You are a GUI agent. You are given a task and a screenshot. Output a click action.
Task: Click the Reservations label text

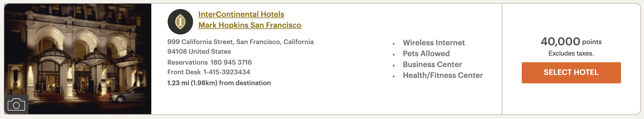187,62
